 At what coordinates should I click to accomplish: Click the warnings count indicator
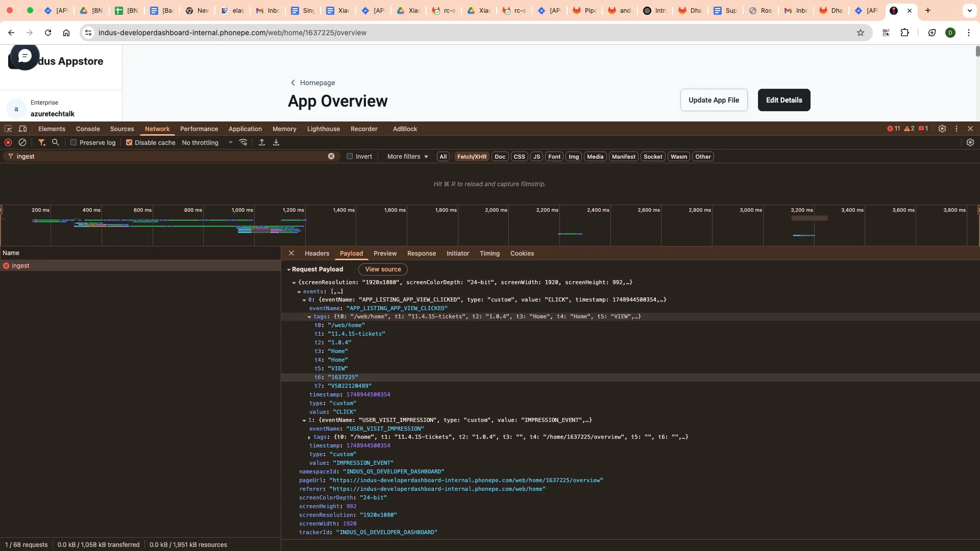pyautogui.click(x=909, y=129)
